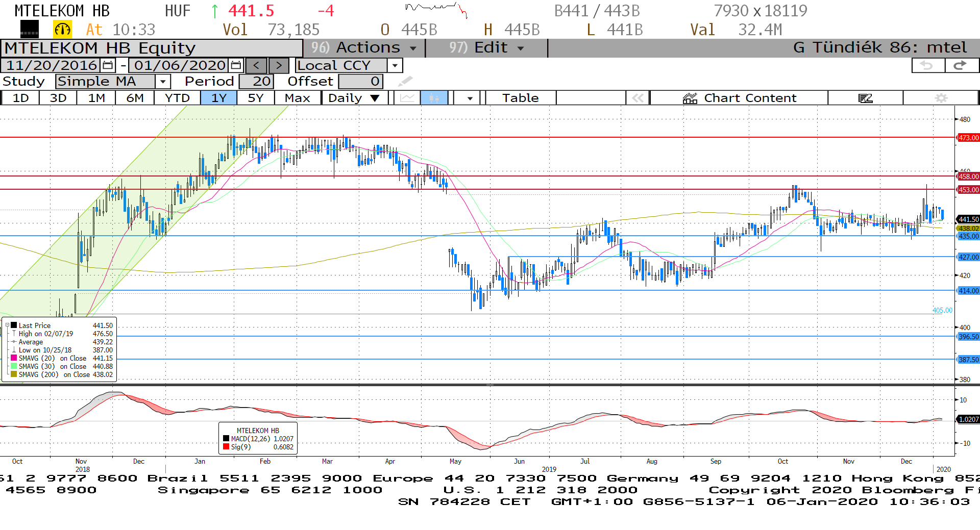Open the Daily periodicity dropdown

[x=375, y=98]
